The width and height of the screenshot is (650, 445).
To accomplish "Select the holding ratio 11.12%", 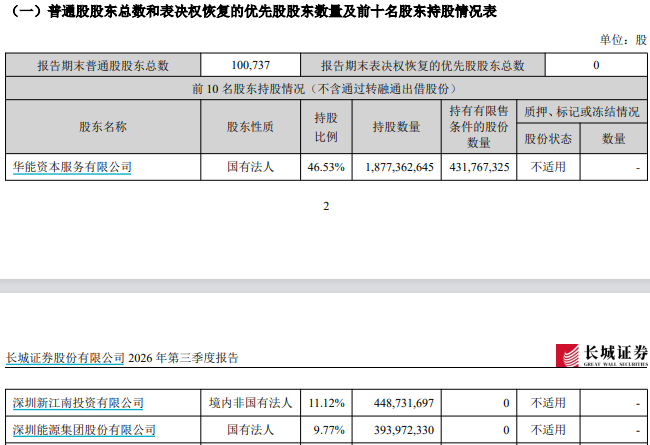I will point(327,403).
